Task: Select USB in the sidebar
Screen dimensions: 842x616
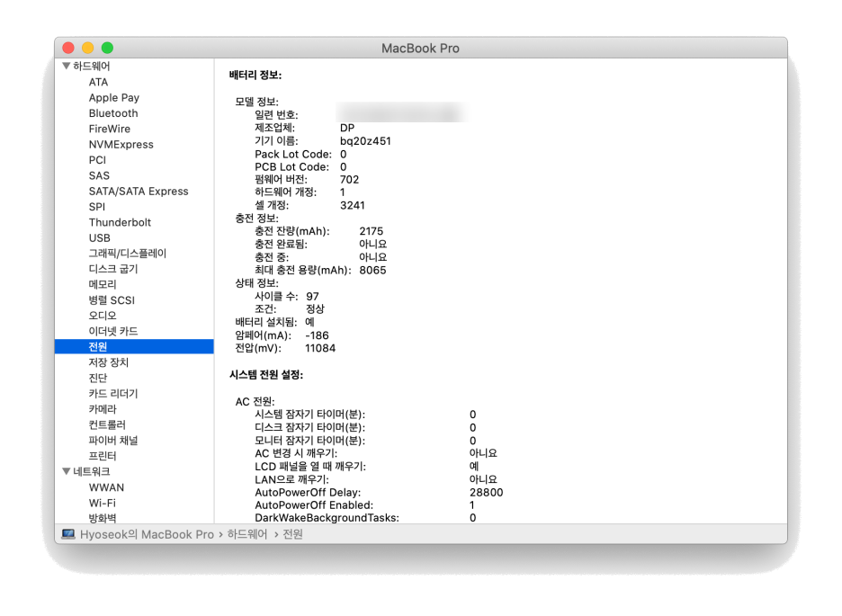Action: [99, 237]
